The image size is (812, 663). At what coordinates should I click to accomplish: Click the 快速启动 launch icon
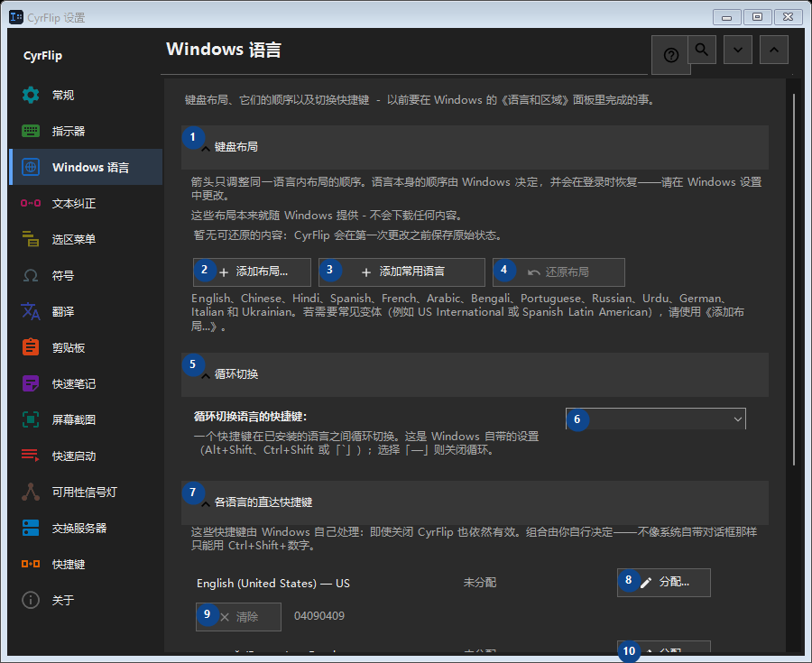point(31,456)
